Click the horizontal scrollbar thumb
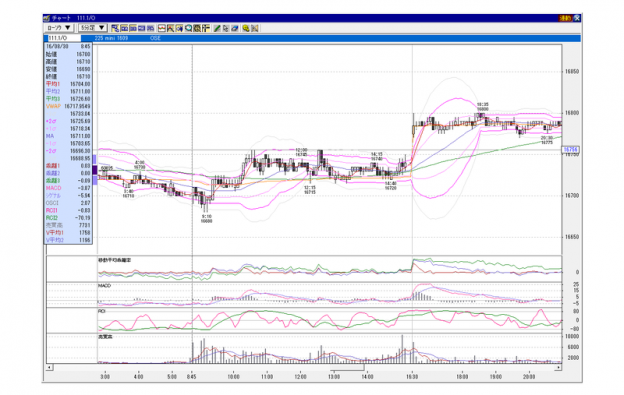Screen dimensions: 624x395 (x=347, y=368)
